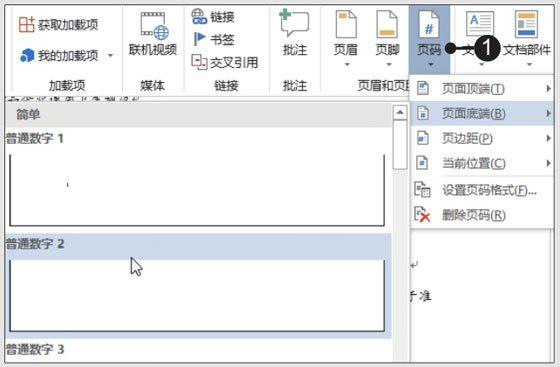Image resolution: width=560 pixels, height=367 pixels.
Task: Expand the 当前位置 submenu arrow
Action: [x=548, y=163]
